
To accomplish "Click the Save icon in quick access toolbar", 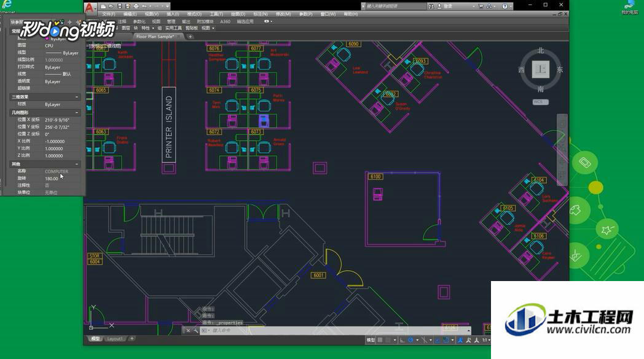I will coord(120,6).
